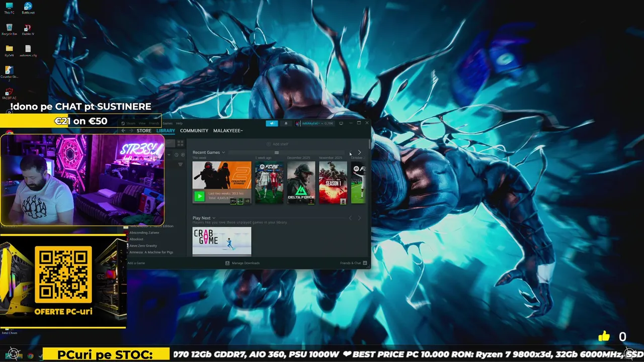Click Play Next shelf left arrow
This screenshot has height=362, width=644.
pyautogui.click(x=351, y=218)
